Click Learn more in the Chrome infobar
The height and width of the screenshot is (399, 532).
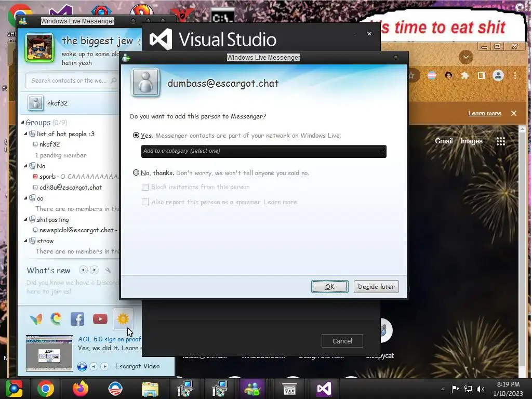pos(485,113)
